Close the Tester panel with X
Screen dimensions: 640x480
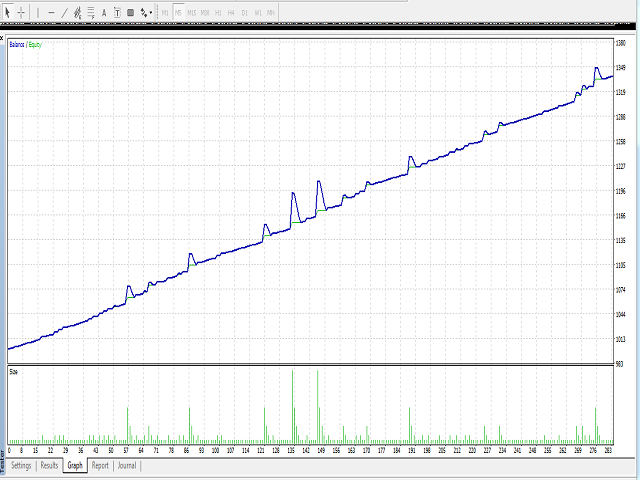[3, 34]
